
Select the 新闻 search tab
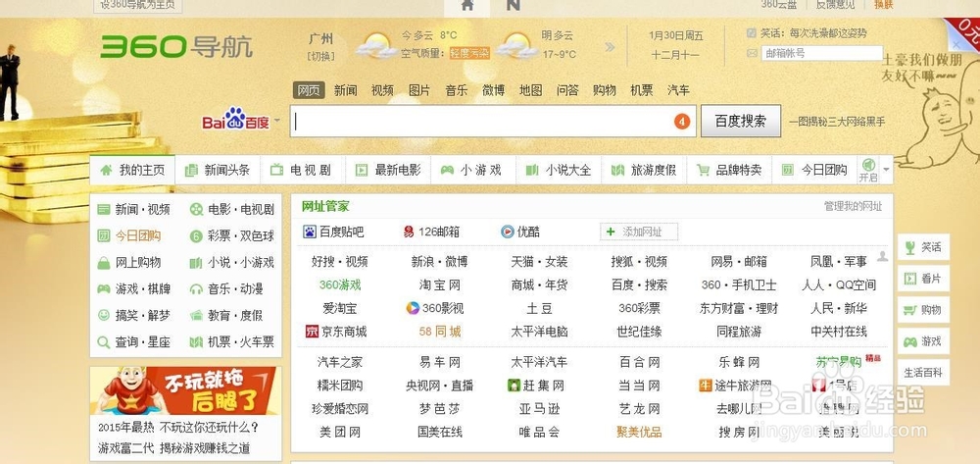pos(345,90)
